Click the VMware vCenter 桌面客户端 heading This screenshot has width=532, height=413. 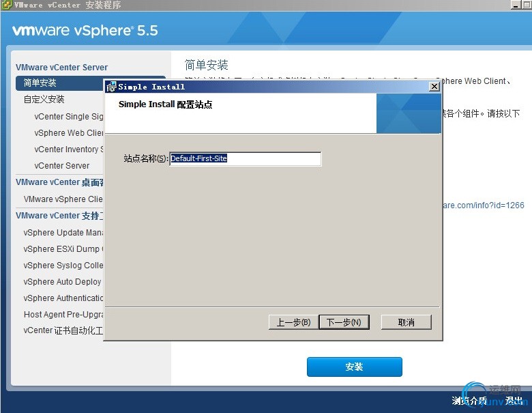click(59, 182)
